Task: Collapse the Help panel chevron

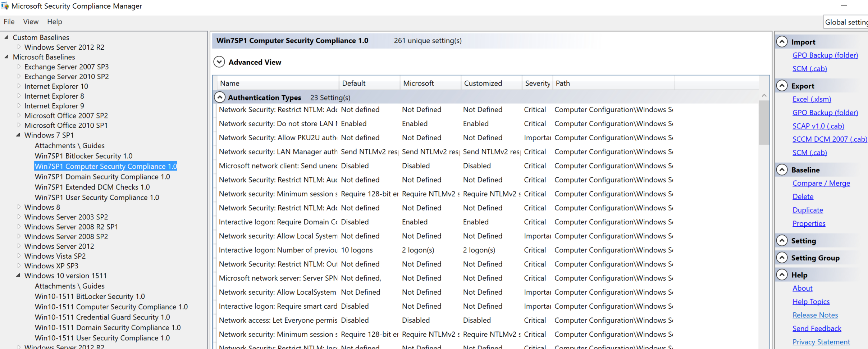Action: (x=782, y=275)
